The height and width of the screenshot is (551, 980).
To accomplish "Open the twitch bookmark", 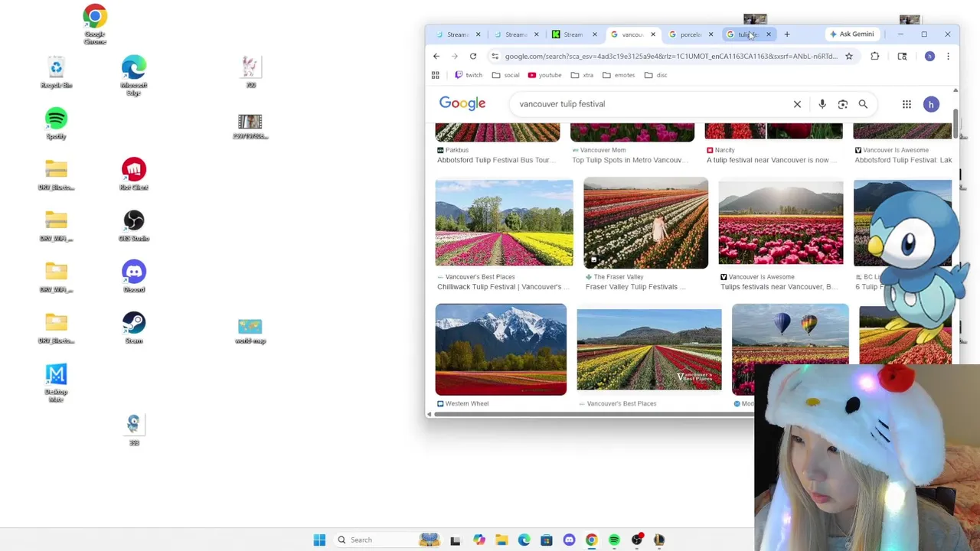I will (x=469, y=75).
